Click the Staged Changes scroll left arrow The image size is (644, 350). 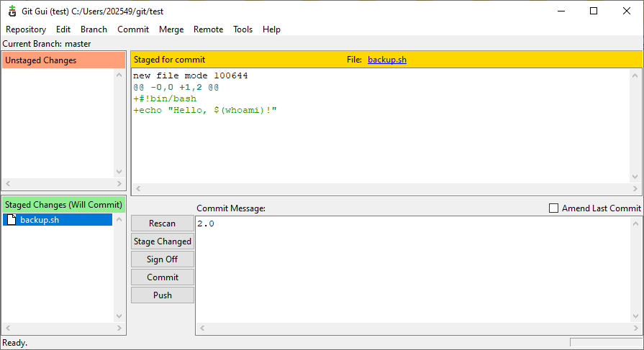point(8,328)
